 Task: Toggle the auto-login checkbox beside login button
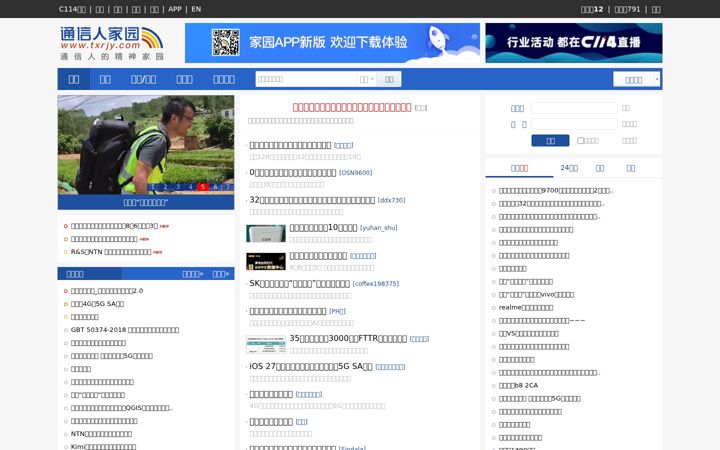pyautogui.click(x=580, y=141)
